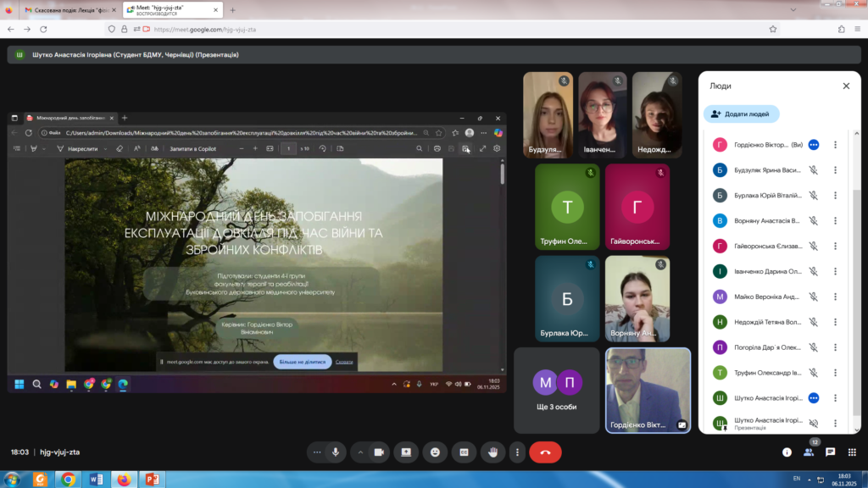Open options menu for Бурлака Юрій
This screenshot has width=868, height=488.
click(835, 196)
